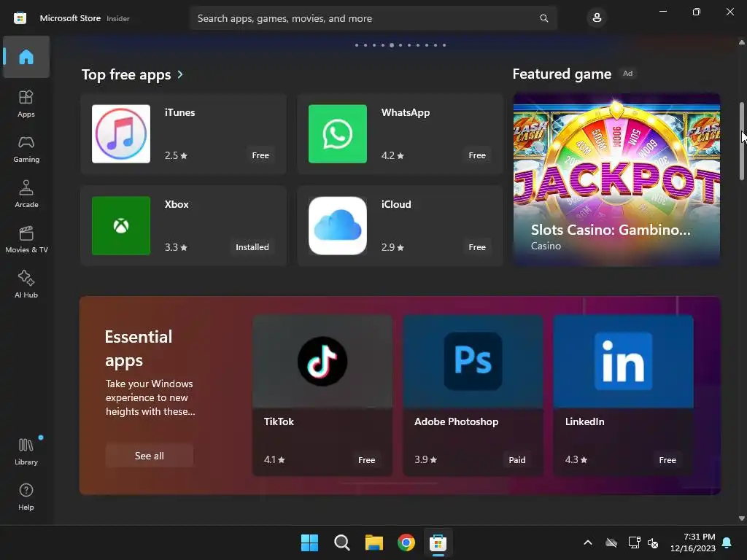Click the taskbar clock showing 7:31 PM
Image resolution: width=747 pixels, height=560 pixels.
[693, 542]
